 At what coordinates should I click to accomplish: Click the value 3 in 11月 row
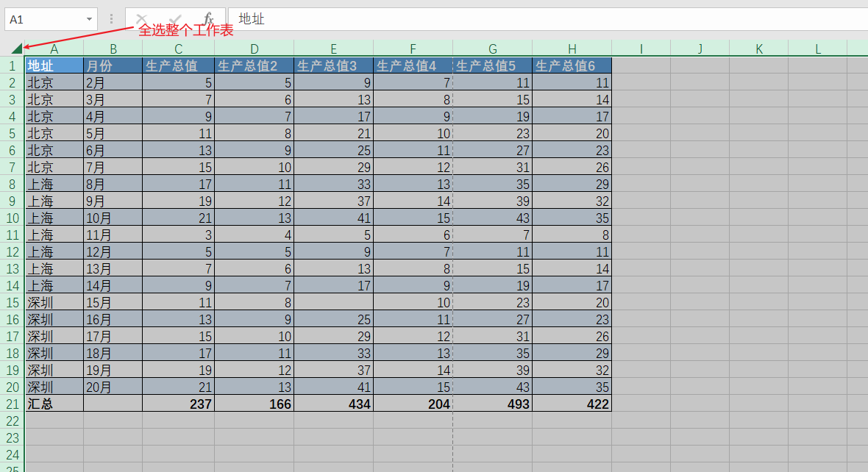pyautogui.click(x=178, y=235)
